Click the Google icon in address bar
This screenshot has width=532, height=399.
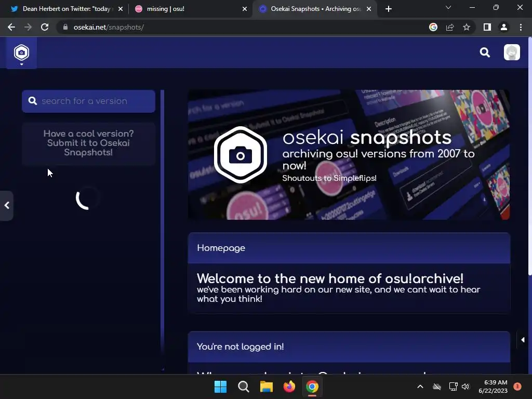point(433,27)
